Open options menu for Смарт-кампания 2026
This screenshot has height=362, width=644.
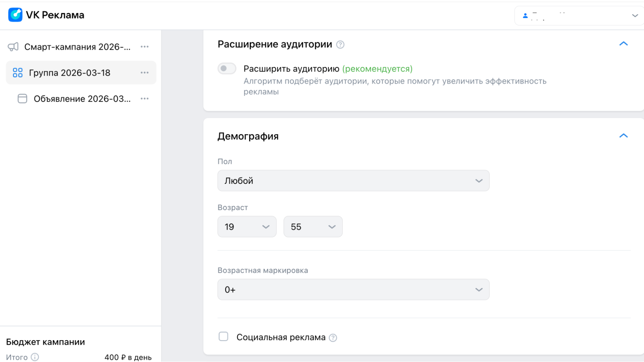click(145, 46)
